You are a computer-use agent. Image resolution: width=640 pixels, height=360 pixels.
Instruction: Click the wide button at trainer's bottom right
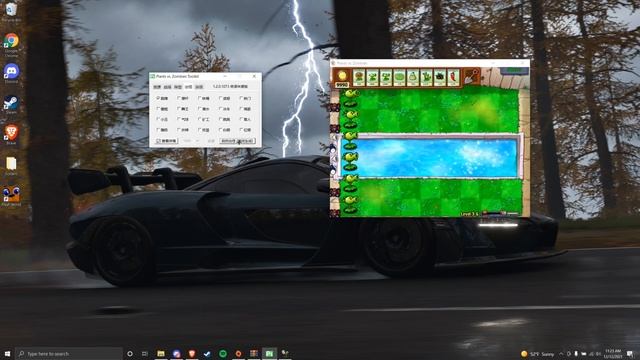pyautogui.click(x=238, y=141)
